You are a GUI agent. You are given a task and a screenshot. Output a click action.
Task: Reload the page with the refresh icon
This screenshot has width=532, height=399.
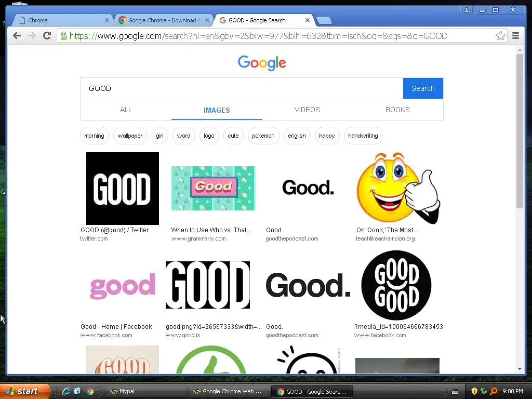click(x=47, y=36)
